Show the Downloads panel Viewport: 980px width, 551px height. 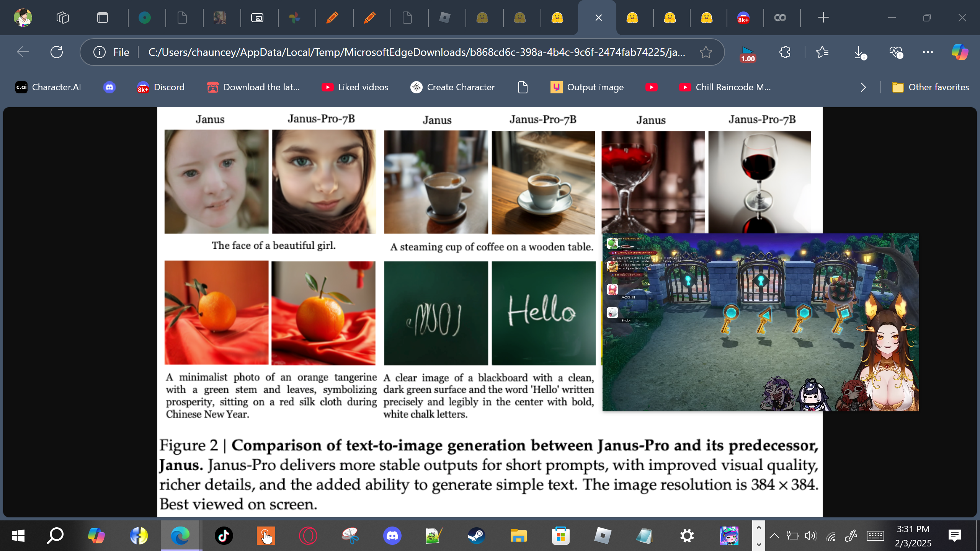[860, 52]
